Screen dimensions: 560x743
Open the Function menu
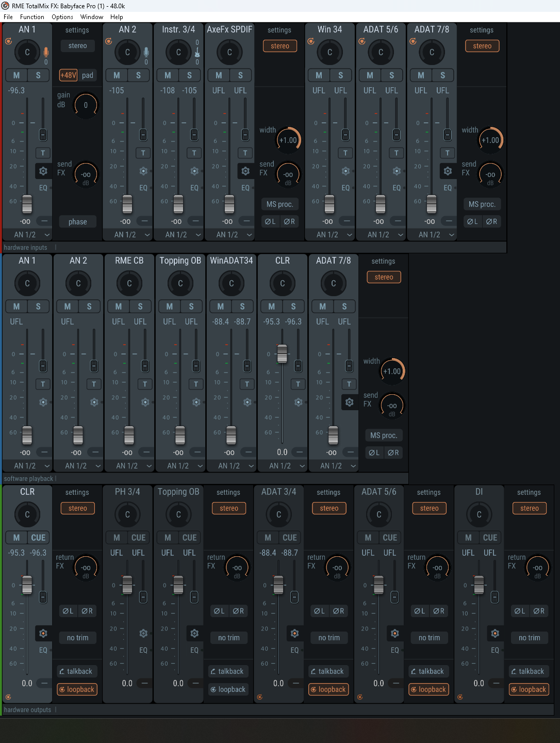tap(32, 17)
